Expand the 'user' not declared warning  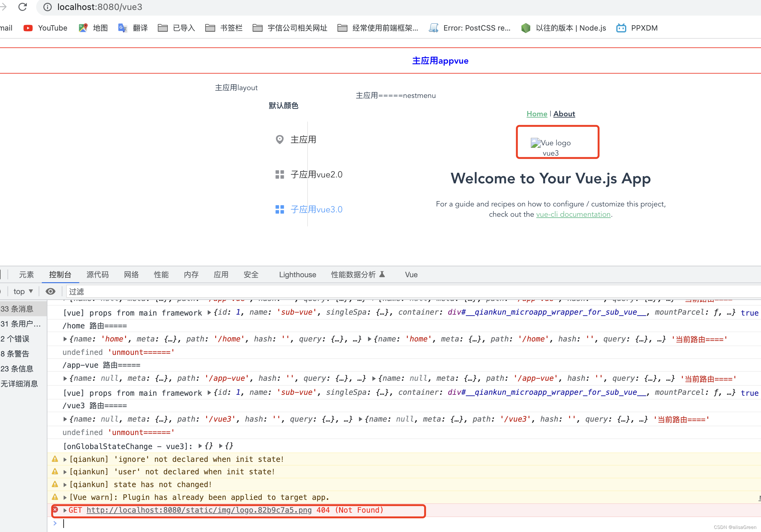65,472
